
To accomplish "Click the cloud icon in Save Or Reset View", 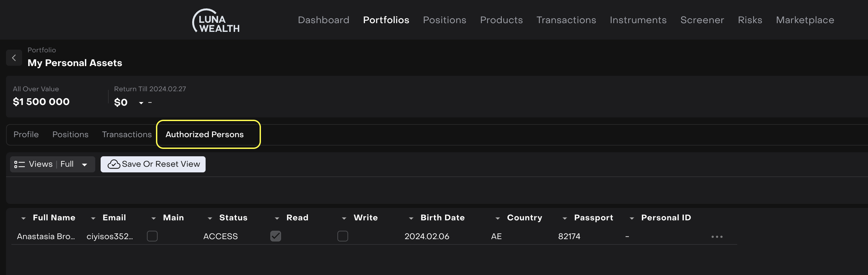I will [114, 164].
